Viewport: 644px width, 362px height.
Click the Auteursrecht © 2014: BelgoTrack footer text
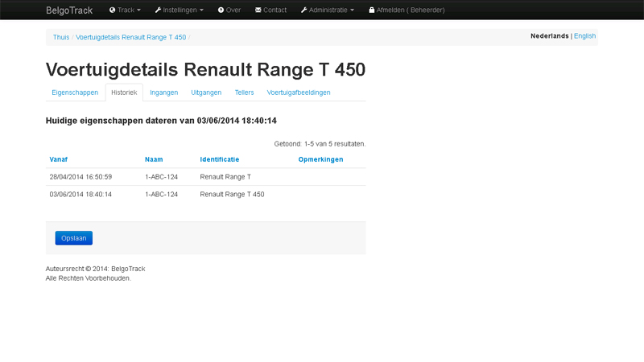point(95,269)
